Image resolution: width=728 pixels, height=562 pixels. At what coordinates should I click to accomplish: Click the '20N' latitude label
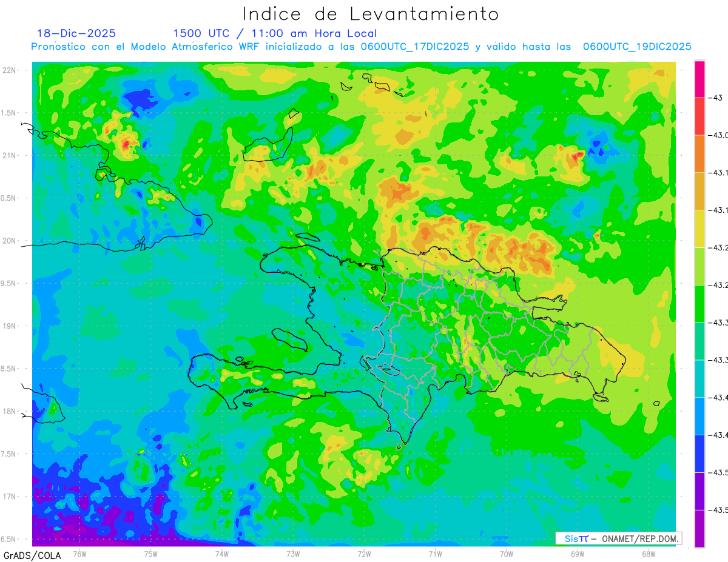pyautogui.click(x=10, y=241)
